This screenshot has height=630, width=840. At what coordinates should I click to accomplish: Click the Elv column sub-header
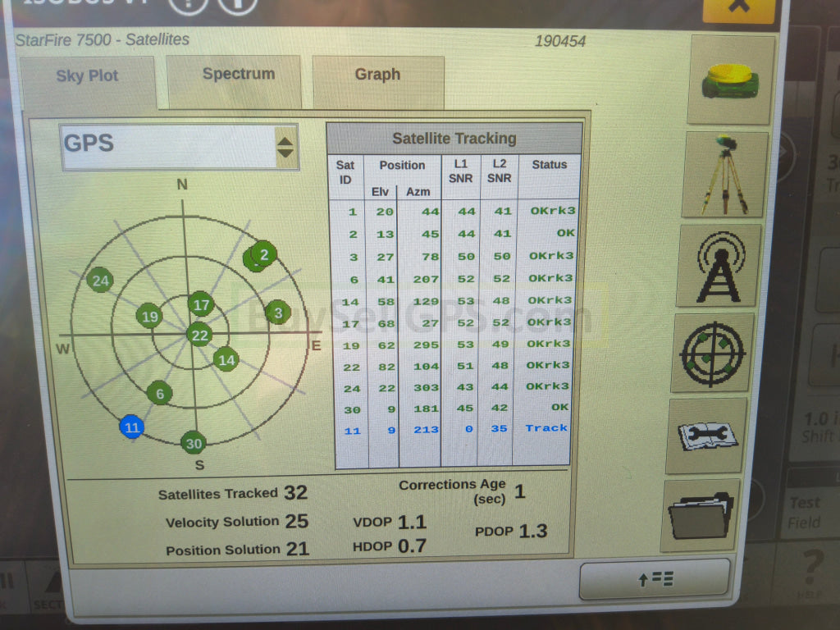(x=380, y=192)
